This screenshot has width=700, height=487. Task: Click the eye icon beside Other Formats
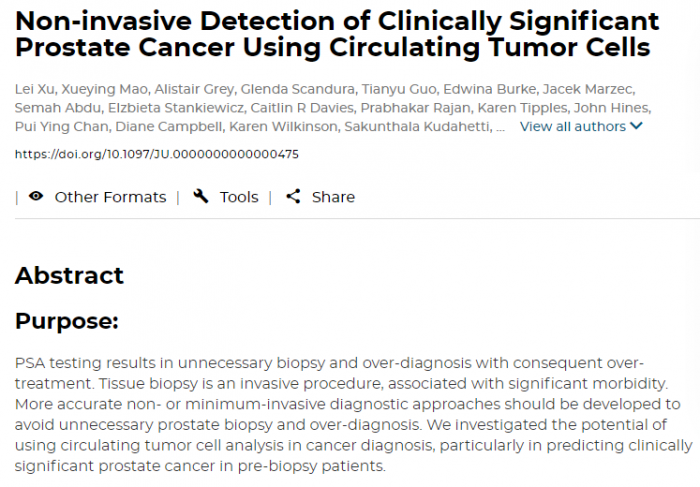[36, 197]
